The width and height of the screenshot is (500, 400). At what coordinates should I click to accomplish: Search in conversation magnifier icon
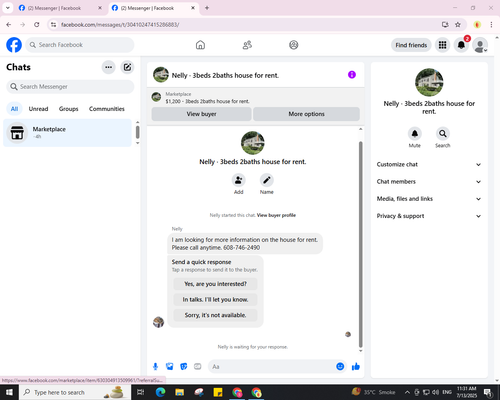(x=443, y=134)
